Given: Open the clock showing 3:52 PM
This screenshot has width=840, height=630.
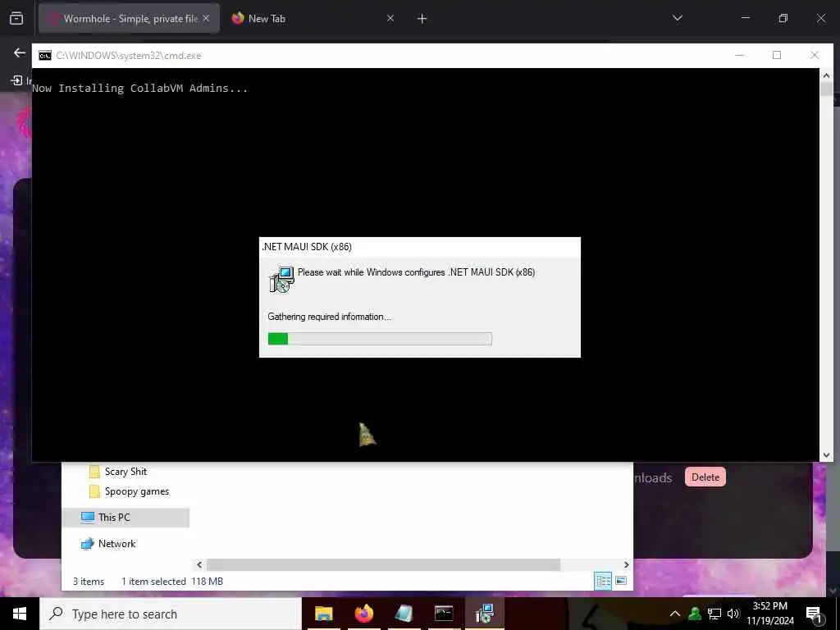Looking at the screenshot, I should (x=769, y=614).
